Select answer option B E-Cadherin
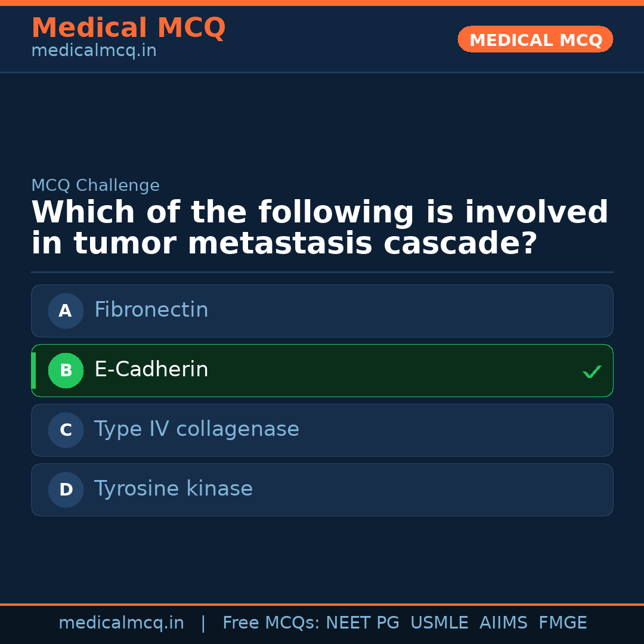Image resolution: width=644 pixels, height=644 pixels. 322,370
